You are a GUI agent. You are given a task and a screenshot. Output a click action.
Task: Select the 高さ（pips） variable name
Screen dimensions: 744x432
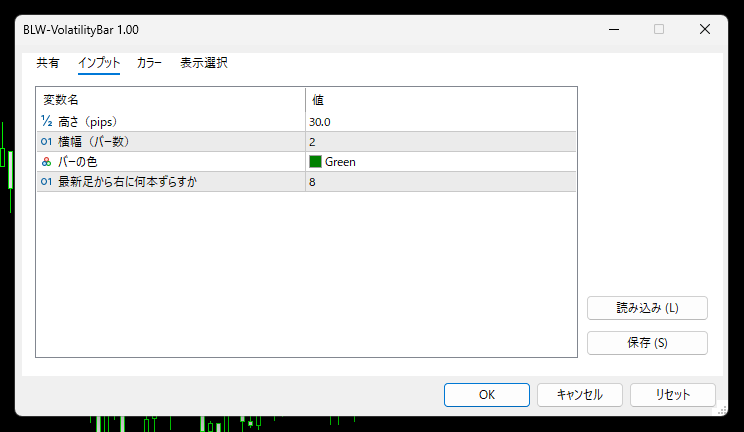click(88, 122)
